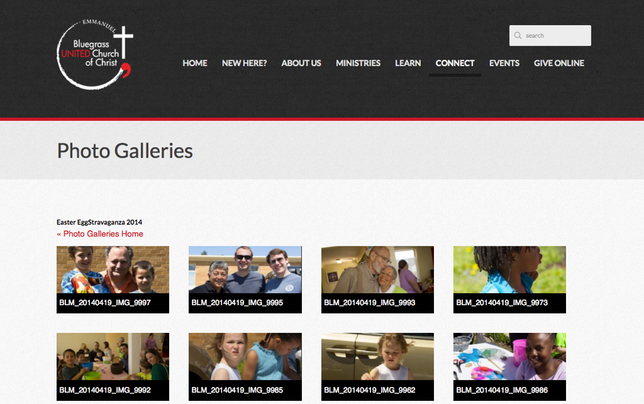644x404 pixels.
Task: Open the ABOUT US menu
Action: [301, 63]
